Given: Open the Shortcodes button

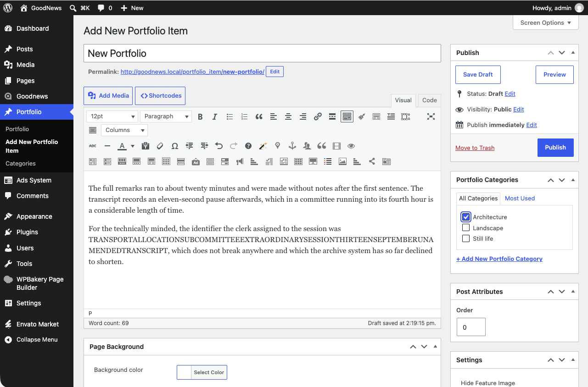Looking at the screenshot, I should tap(160, 95).
